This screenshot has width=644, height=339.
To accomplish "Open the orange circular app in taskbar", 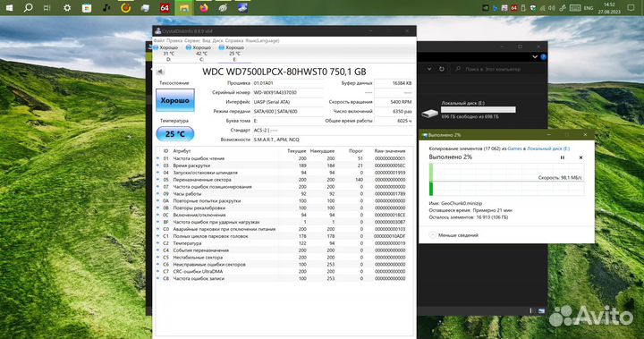I will [x=126, y=7].
